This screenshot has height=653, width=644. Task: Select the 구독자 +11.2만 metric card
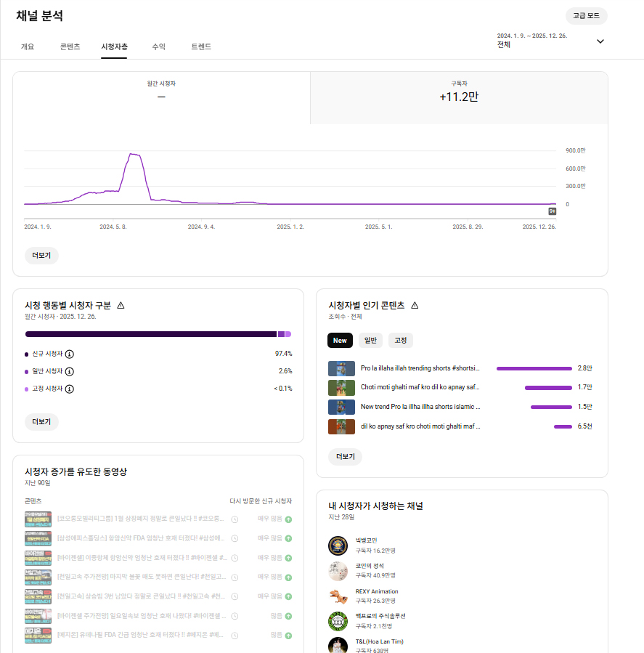(459, 97)
